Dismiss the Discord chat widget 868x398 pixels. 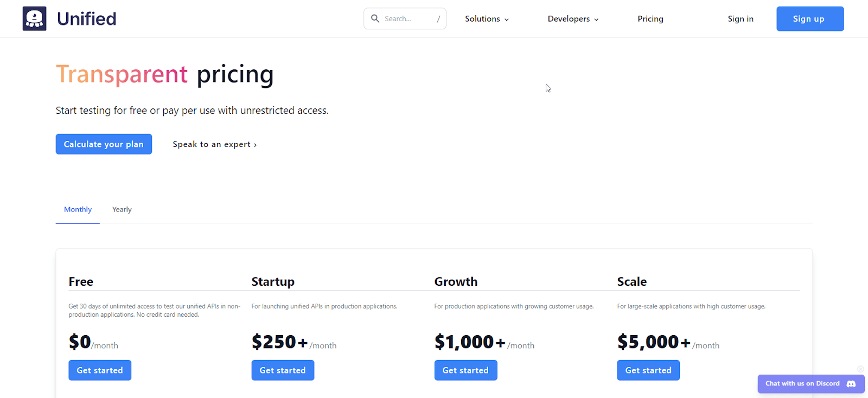[860, 369]
